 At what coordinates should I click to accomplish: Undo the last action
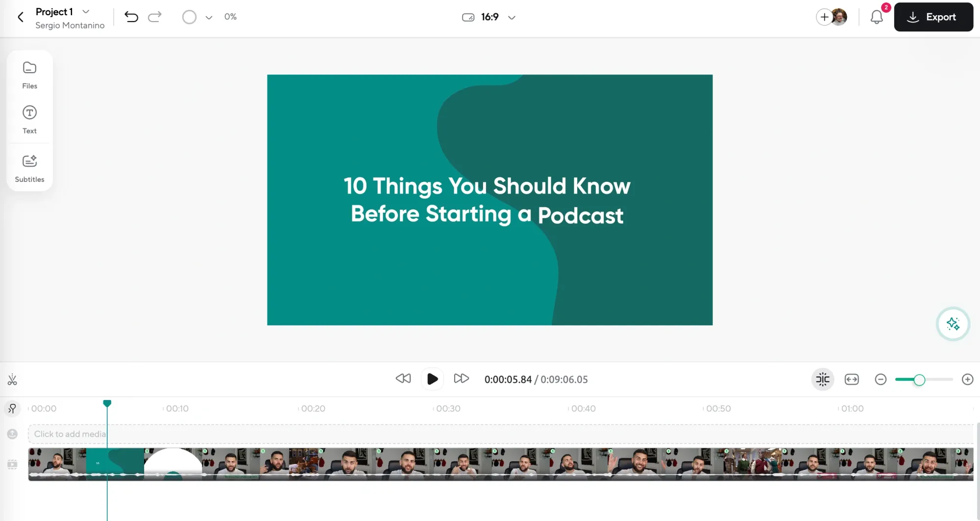(131, 17)
